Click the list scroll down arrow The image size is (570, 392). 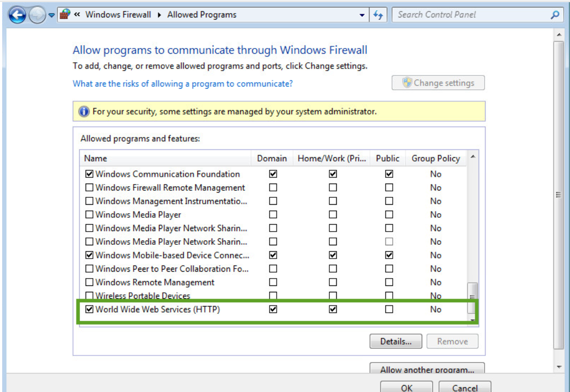point(472,320)
